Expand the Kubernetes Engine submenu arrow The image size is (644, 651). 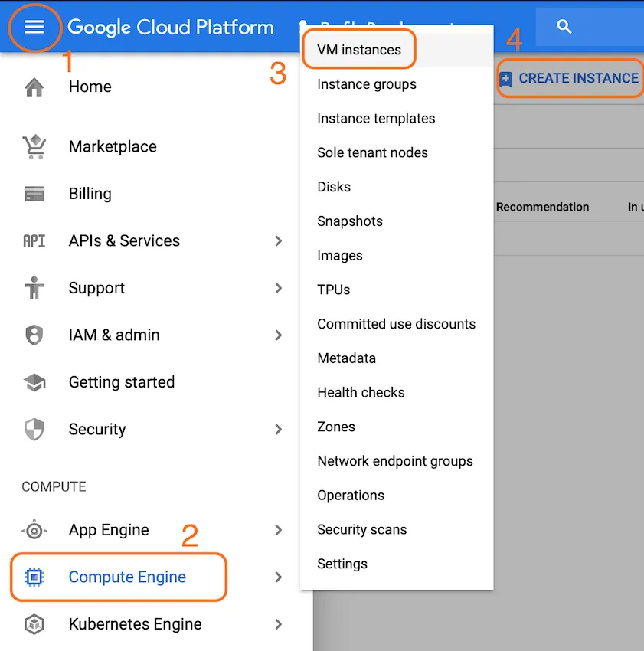coord(279,624)
